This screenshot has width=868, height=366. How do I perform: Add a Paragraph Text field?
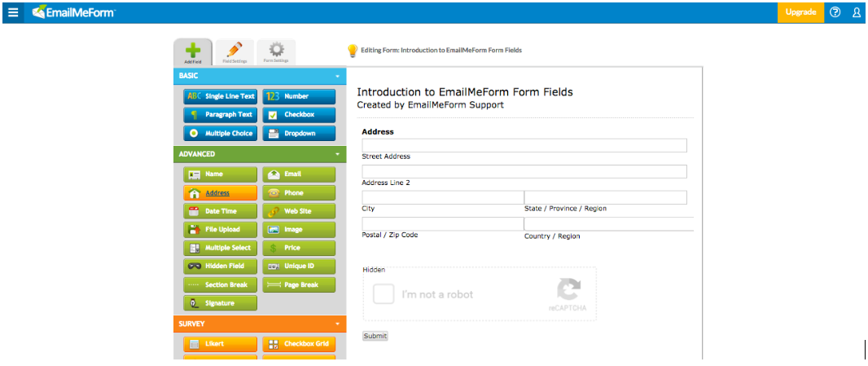click(x=221, y=115)
